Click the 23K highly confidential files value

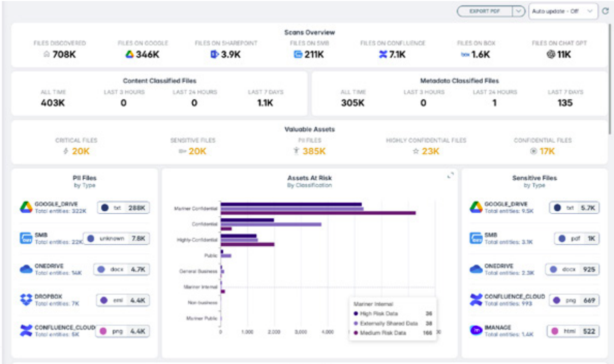coord(431,151)
